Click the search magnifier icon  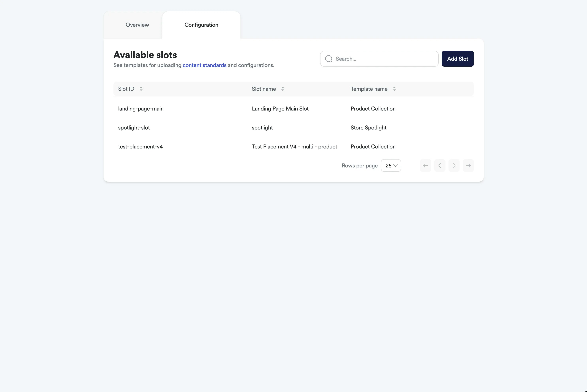[x=329, y=59]
